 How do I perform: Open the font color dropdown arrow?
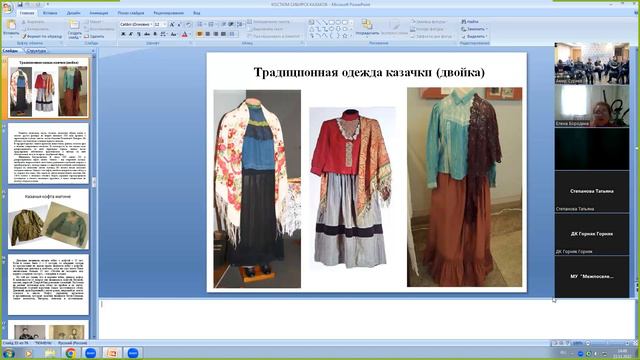(x=190, y=34)
